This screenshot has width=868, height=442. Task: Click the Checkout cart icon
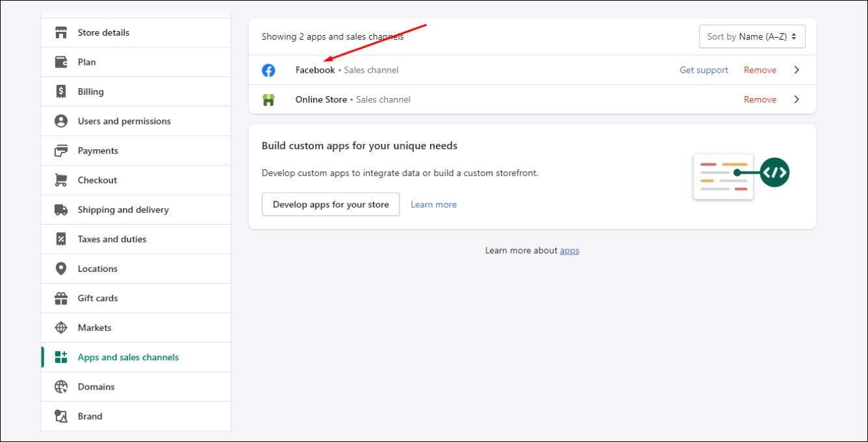point(61,180)
